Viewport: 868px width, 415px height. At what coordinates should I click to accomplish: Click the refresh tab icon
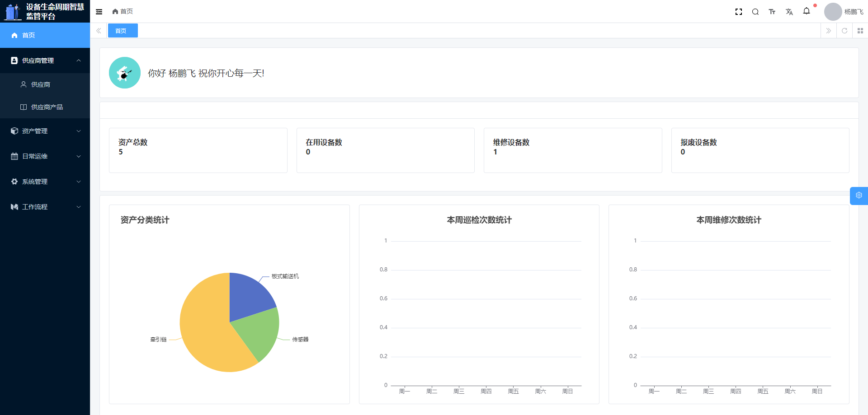tap(844, 31)
